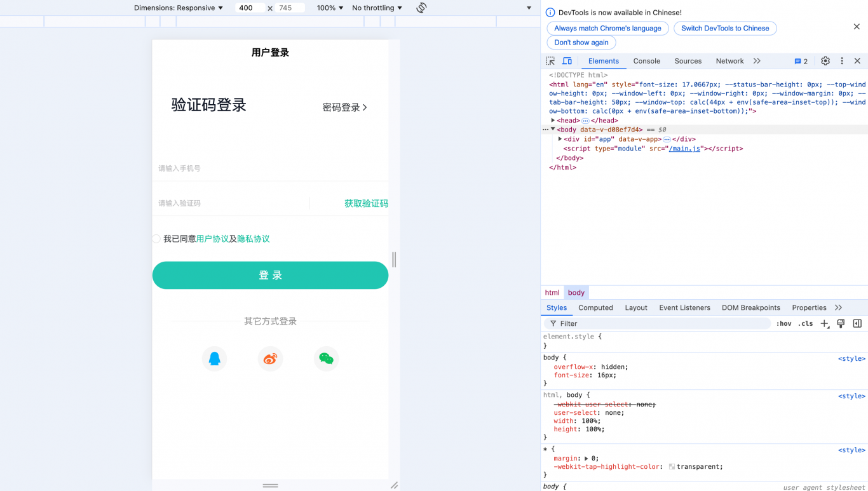This screenshot has width=868, height=491.
Task: Click the transparent color swatch
Action: click(672, 467)
